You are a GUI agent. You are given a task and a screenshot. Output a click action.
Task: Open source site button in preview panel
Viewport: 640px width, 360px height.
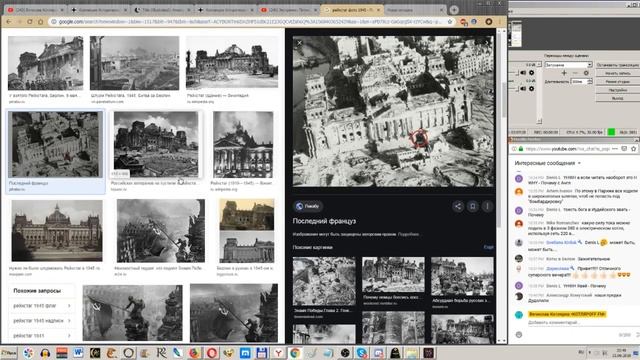click(x=308, y=206)
